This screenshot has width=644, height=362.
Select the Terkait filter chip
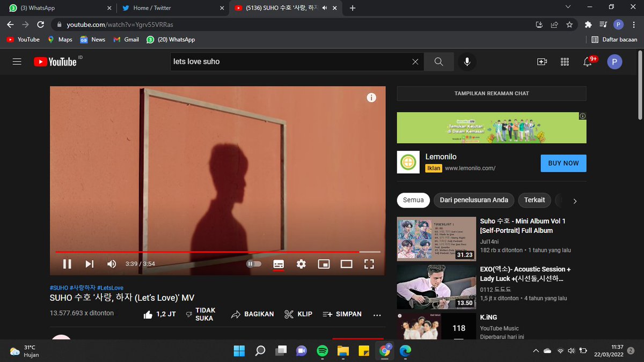coord(535,200)
